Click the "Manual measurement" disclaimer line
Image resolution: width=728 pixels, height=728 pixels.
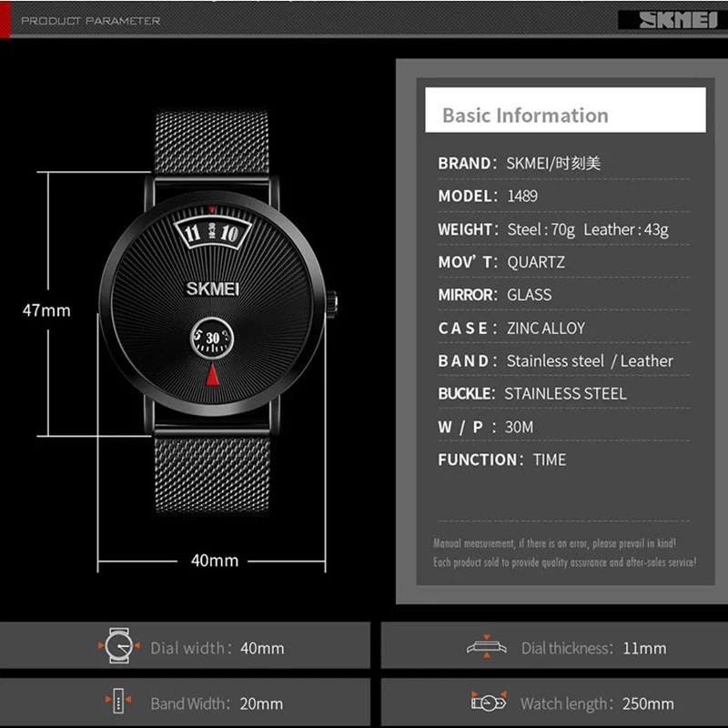point(554,543)
